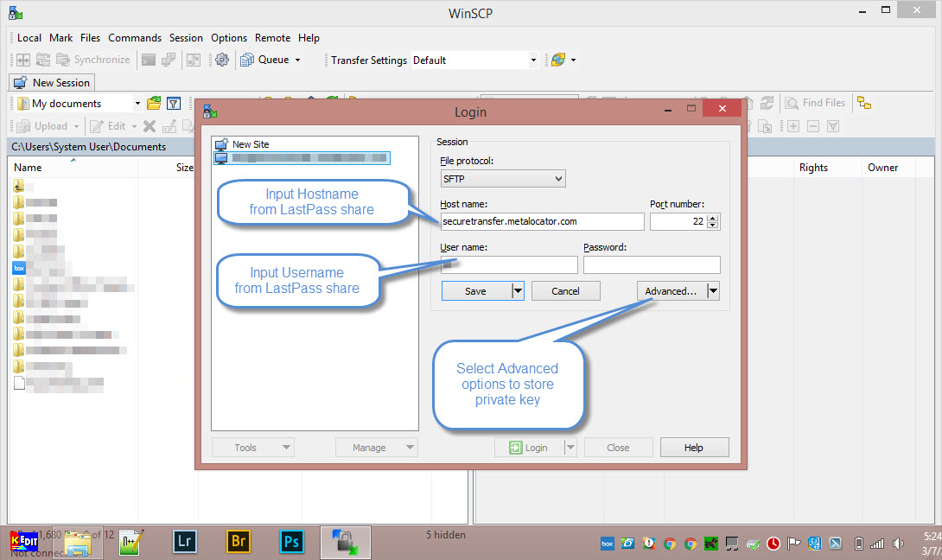942x560 pixels.
Task: Click the Port number field
Action: 679,221
